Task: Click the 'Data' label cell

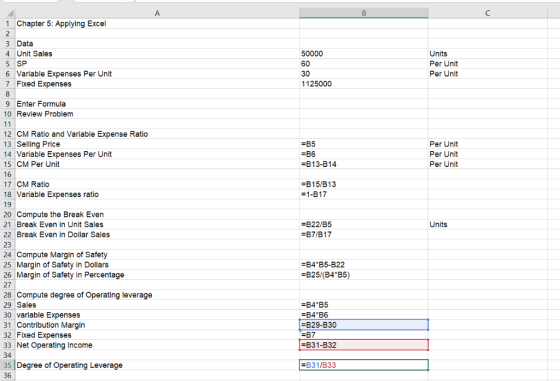Action: pos(157,44)
